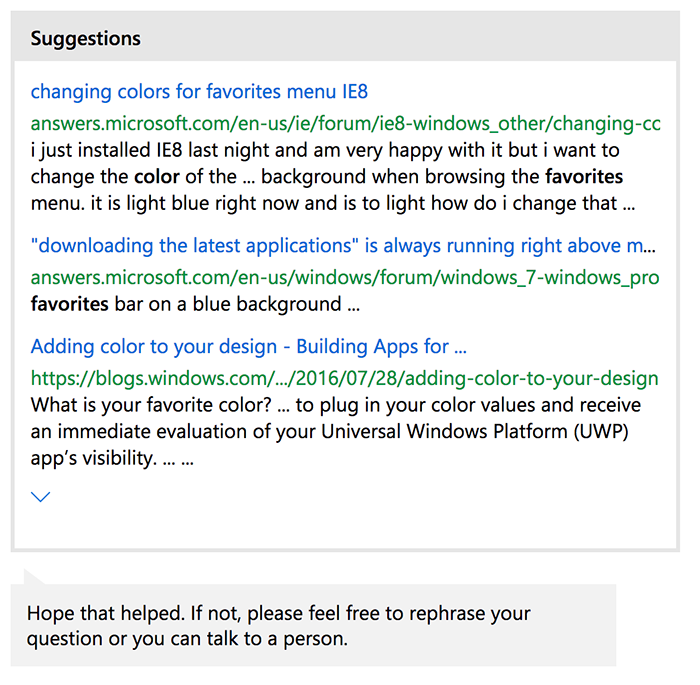Click "Universal Windows Platform (UWP)" text
Viewport: 700px width, 685px height.
[475, 431]
